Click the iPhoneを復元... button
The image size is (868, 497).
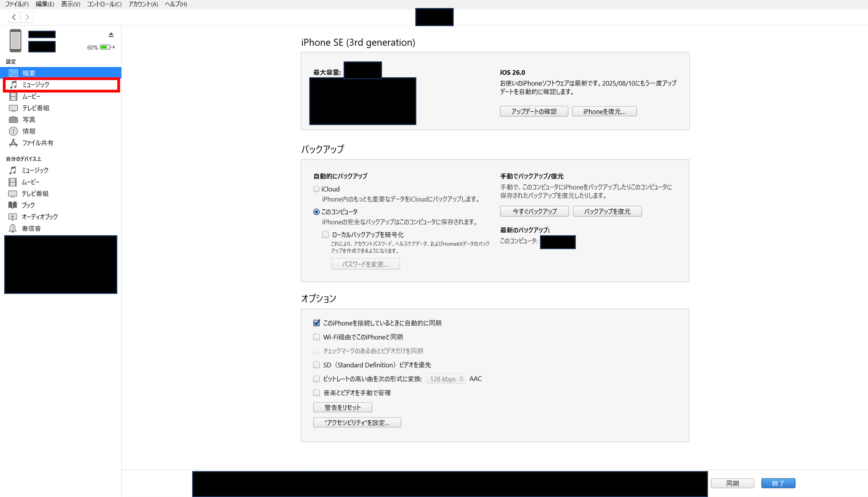coord(604,111)
